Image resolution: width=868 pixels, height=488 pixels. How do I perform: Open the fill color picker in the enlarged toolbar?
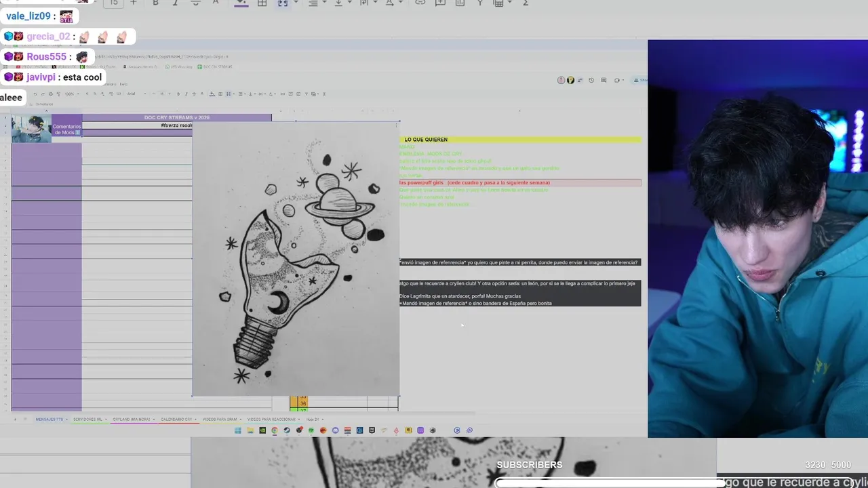click(x=241, y=3)
